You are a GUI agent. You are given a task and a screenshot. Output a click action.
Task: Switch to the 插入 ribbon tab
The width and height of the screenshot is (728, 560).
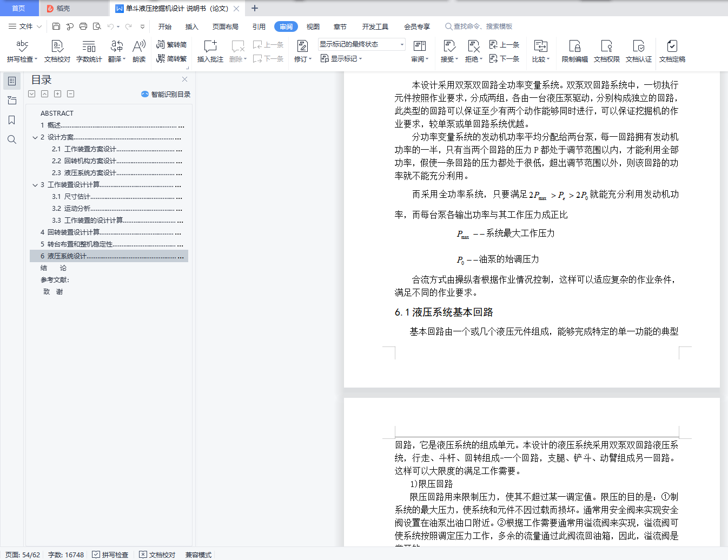(x=192, y=26)
